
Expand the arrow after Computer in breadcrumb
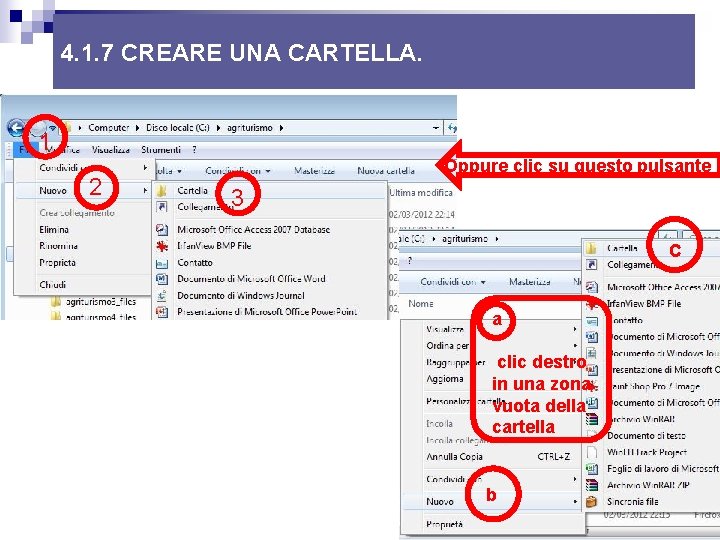pos(137,128)
